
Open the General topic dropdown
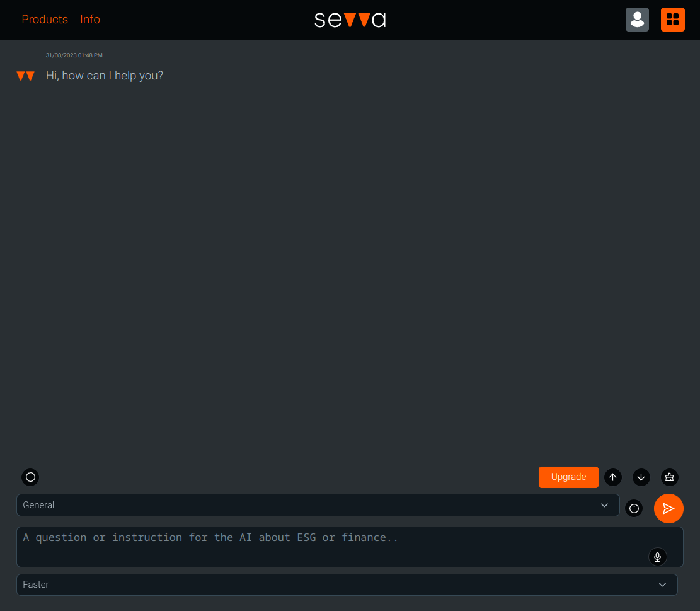pos(309,505)
